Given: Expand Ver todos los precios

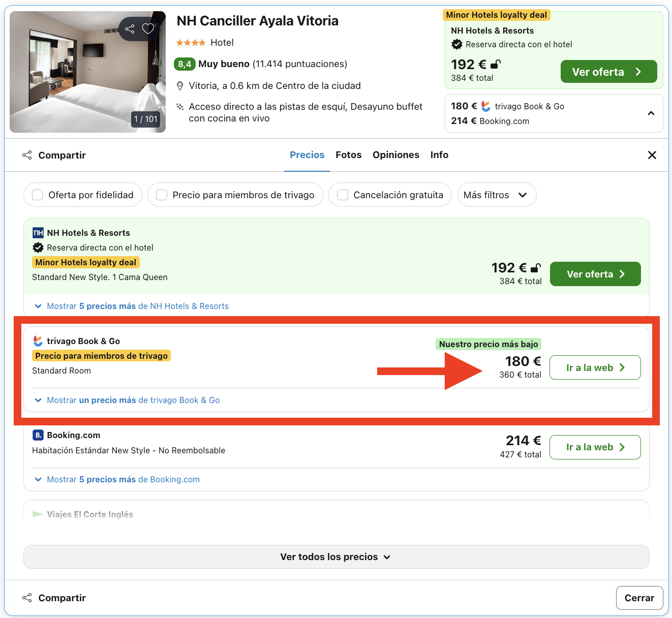Looking at the screenshot, I should 336,557.
